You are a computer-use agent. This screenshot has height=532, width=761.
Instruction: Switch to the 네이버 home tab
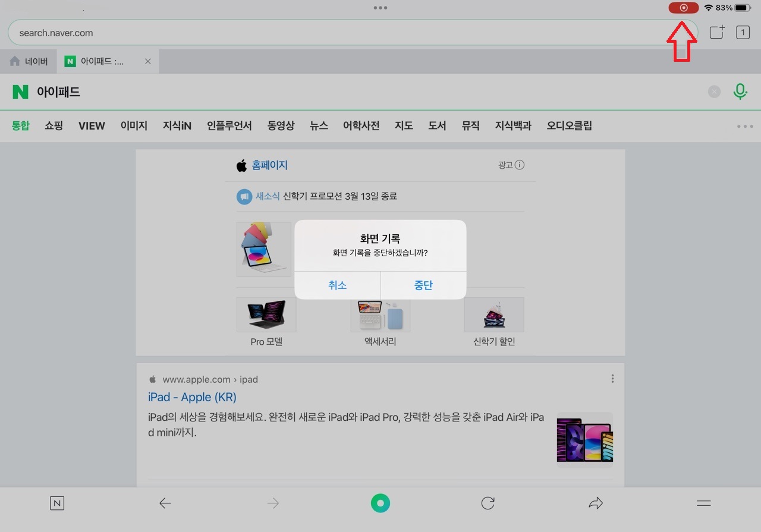pos(29,61)
